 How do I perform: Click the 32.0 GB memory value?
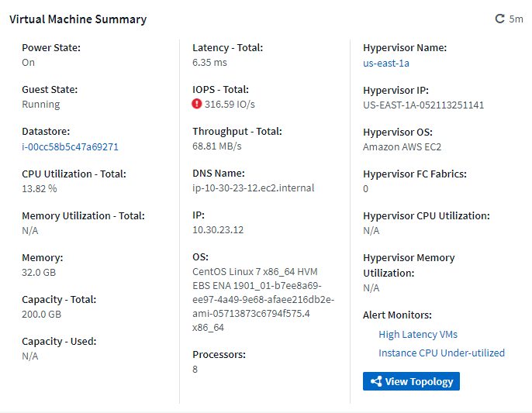[39, 272]
